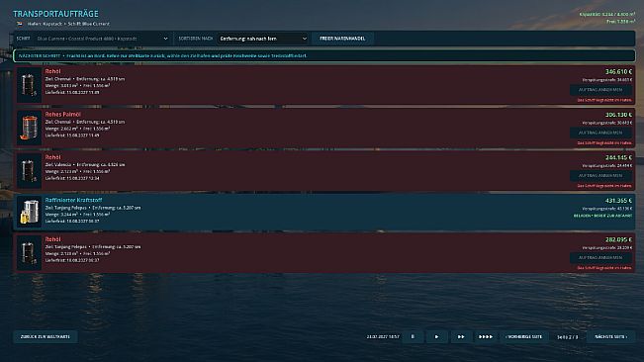Click the Hafen Kapstadt breadcrumb text

tap(45, 24)
